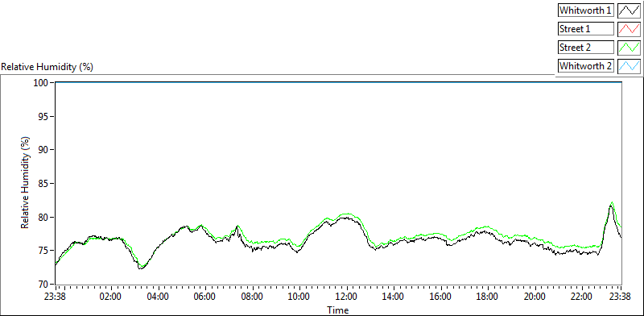This screenshot has height=316, width=644.
Task: Select the Street 2 legend label
Action: click(x=586, y=48)
